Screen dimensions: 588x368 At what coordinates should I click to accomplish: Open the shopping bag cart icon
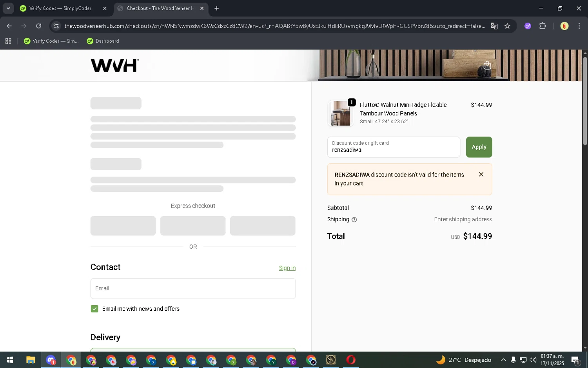click(487, 65)
